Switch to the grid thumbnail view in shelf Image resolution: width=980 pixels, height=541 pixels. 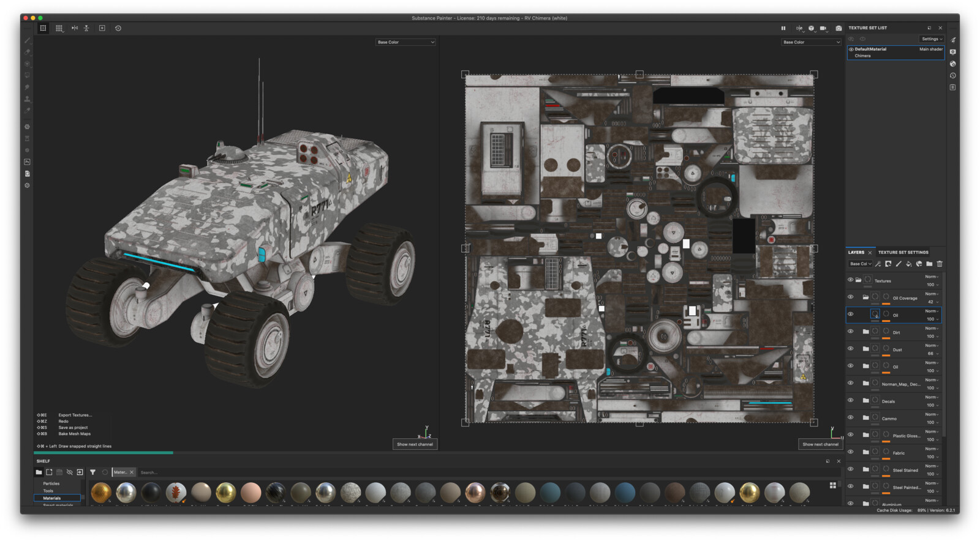[833, 485]
